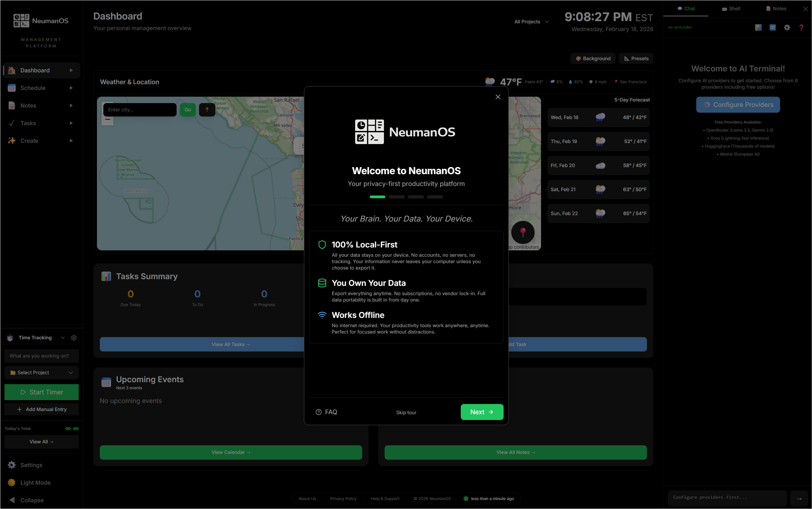This screenshot has height=509, width=812.
Task: Click the Upcoming Events calendar icon
Action: point(106,382)
